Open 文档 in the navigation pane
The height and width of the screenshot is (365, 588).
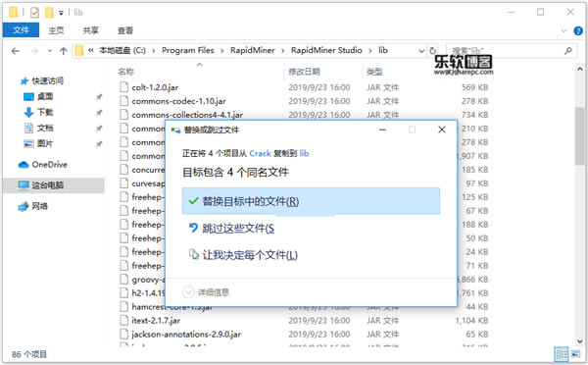[45, 129]
